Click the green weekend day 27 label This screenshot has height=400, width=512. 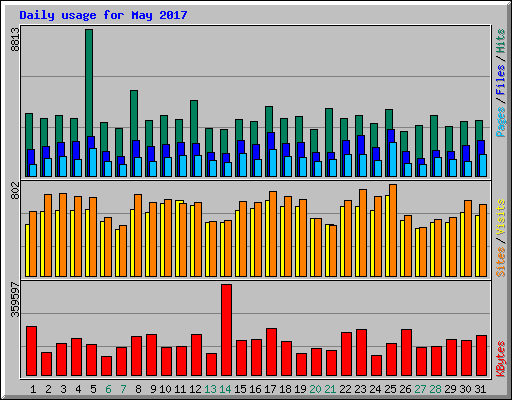point(420,389)
